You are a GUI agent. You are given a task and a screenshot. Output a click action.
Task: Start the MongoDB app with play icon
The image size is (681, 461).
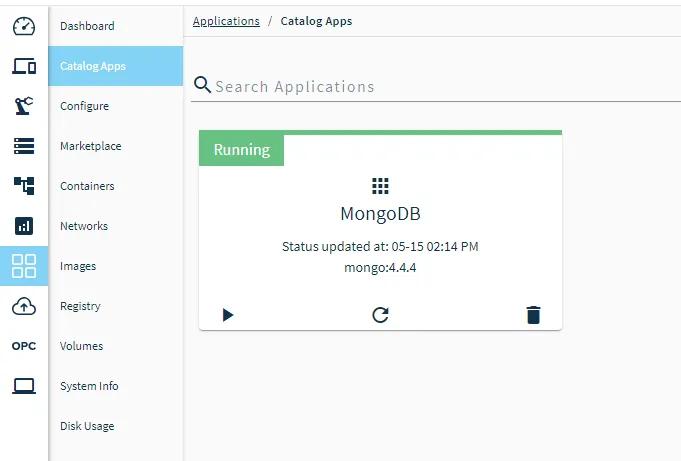[228, 315]
